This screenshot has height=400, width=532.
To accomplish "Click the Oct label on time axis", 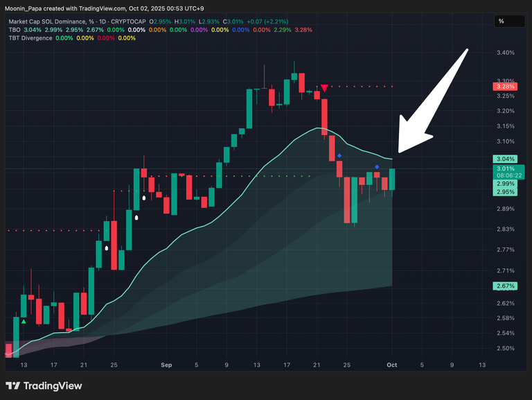I will (x=392, y=364).
